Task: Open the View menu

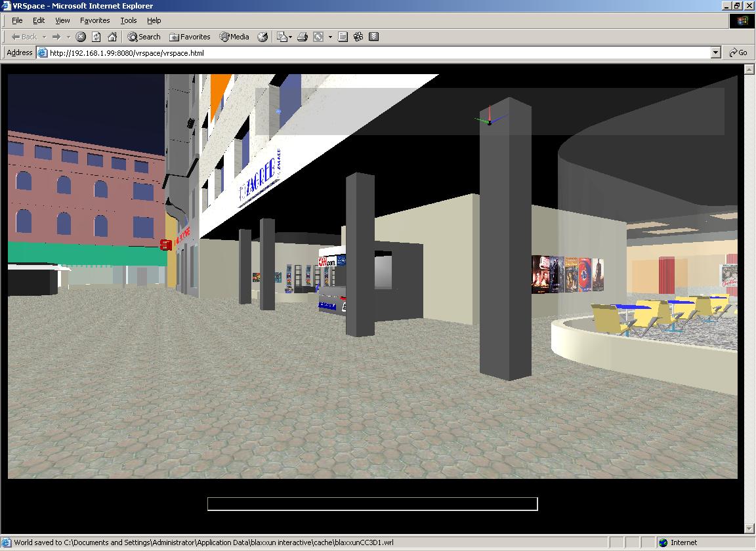Action: [x=62, y=20]
